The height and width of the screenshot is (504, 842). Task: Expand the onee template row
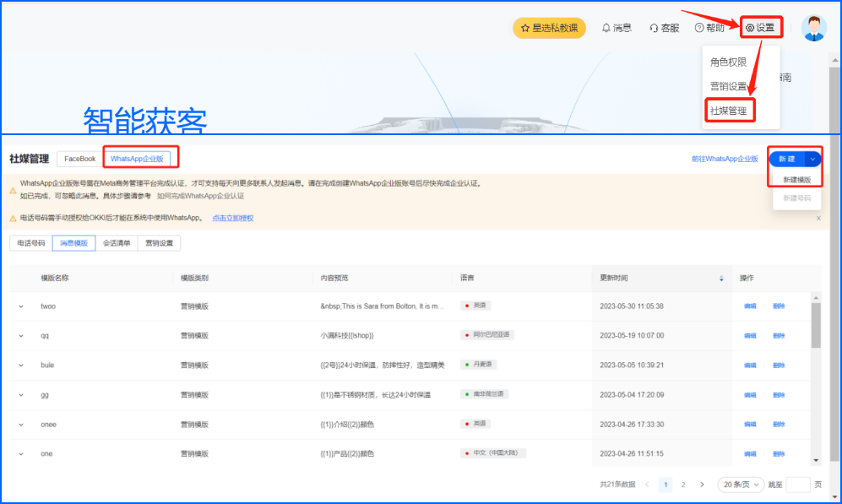pos(21,425)
